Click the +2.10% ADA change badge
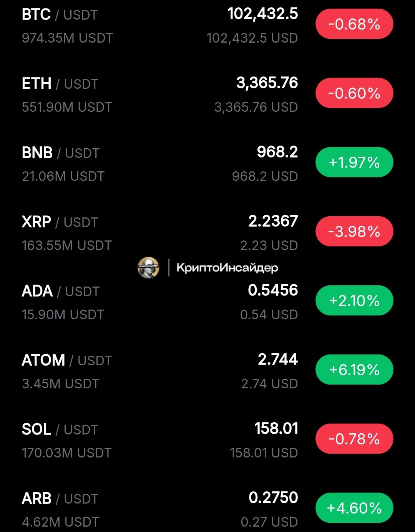Screen dimensions: 415x532 (x=354, y=300)
